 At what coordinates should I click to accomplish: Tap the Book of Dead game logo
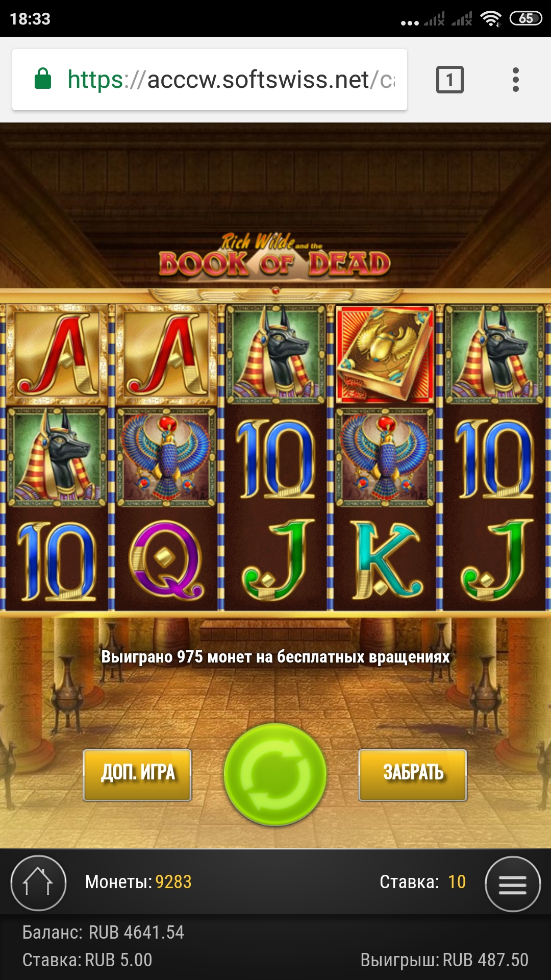tap(275, 256)
